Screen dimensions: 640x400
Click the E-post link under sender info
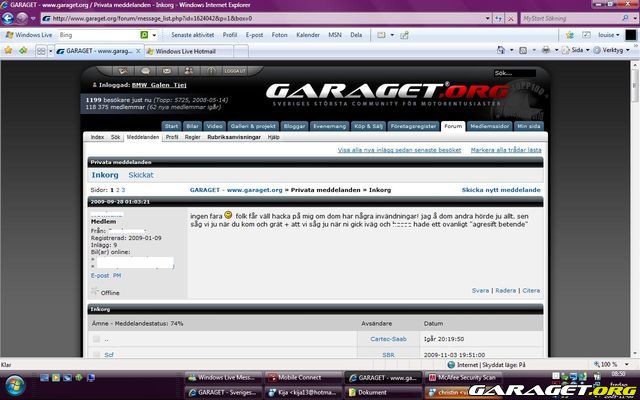[x=100, y=276]
